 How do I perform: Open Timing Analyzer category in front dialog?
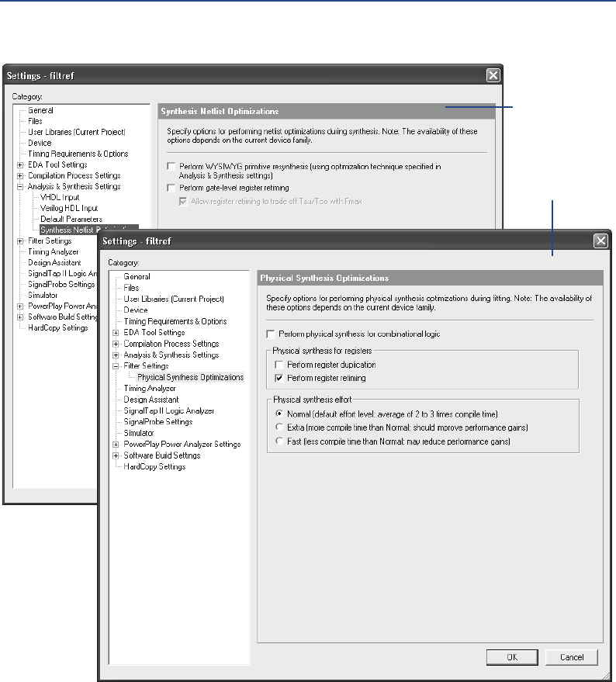point(150,389)
